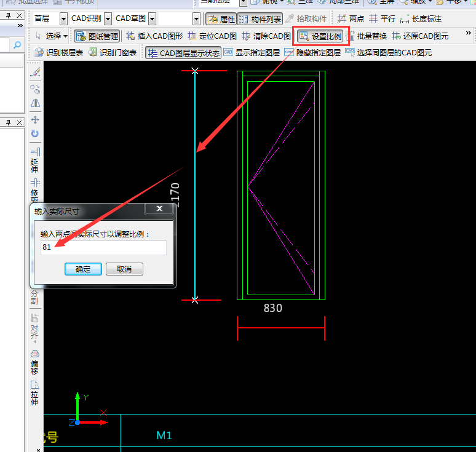Select the 平行 parallel tool
Viewport: 476px width, 452px height.
(382, 19)
